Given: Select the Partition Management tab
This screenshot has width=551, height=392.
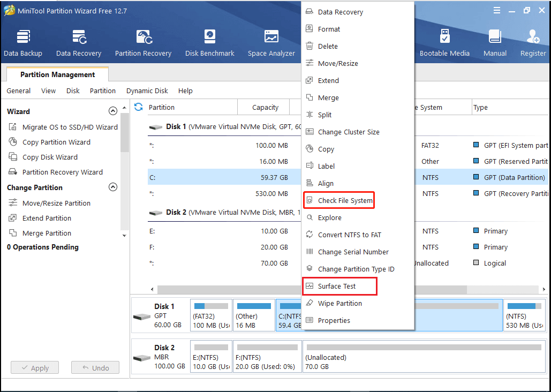Looking at the screenshot, I should pos(57,75).
